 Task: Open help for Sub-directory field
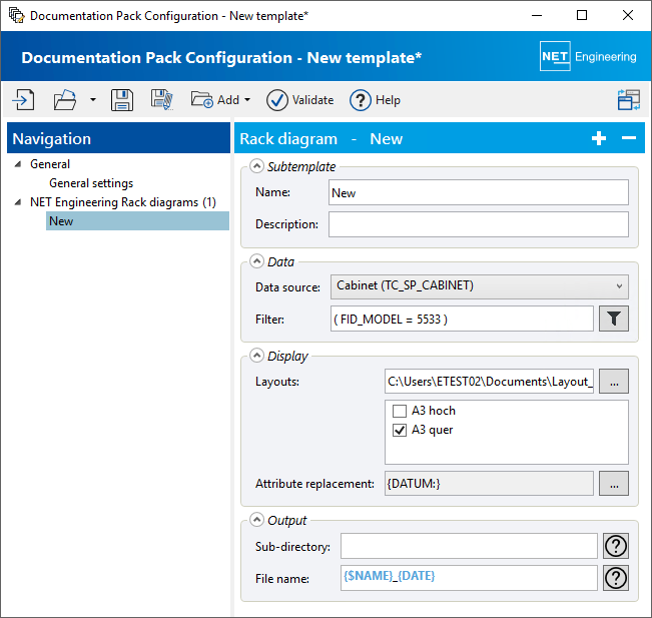tap(617, 546)
